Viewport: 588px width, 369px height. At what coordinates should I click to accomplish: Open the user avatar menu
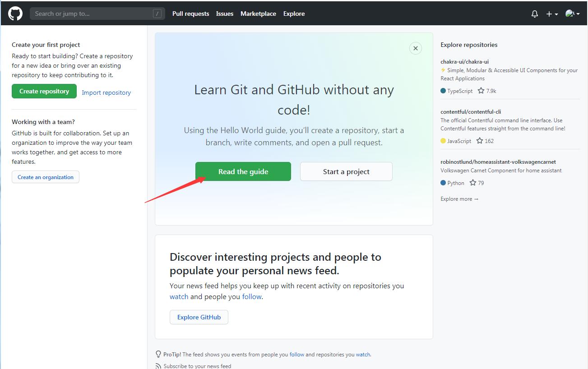572,14
